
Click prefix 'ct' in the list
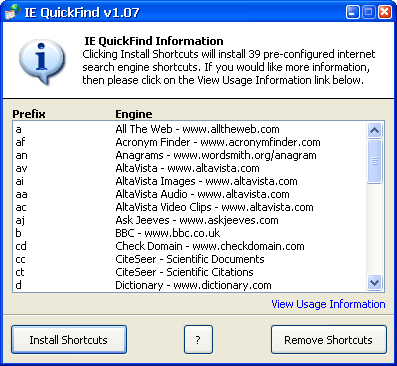point(20,272)
